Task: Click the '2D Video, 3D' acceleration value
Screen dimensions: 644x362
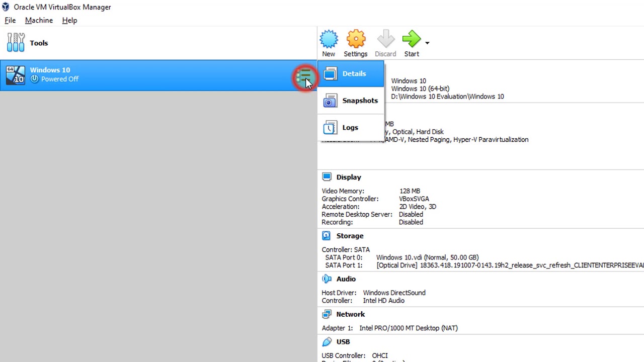Action: (418, 207)
